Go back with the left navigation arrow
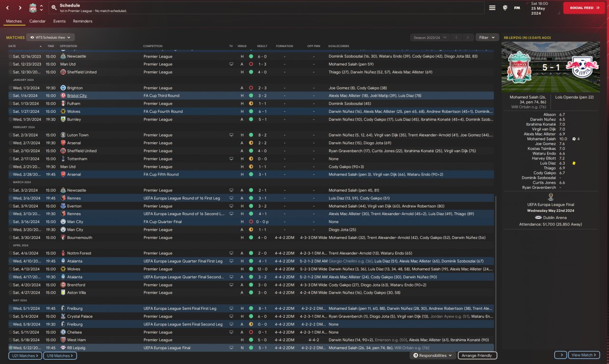Screen dimensions: 609x364 tap(8, 8)
